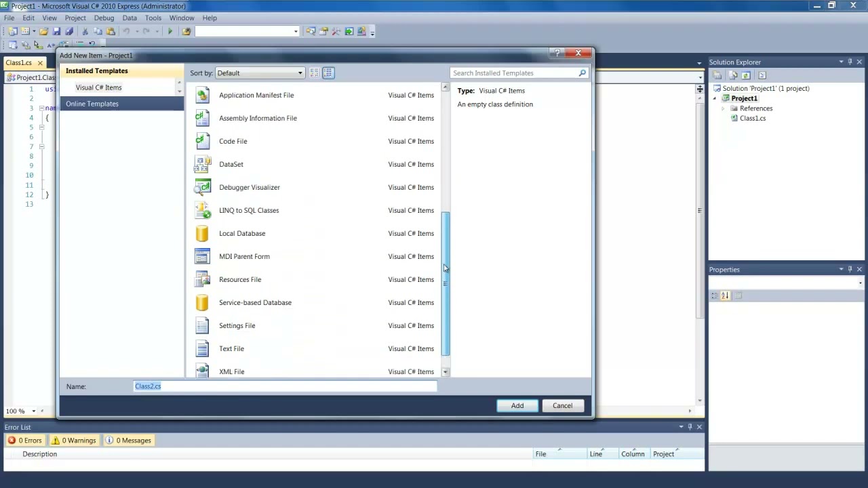
Task: Click the template list scroll up arrow
Action: click(x=446, y=87)
